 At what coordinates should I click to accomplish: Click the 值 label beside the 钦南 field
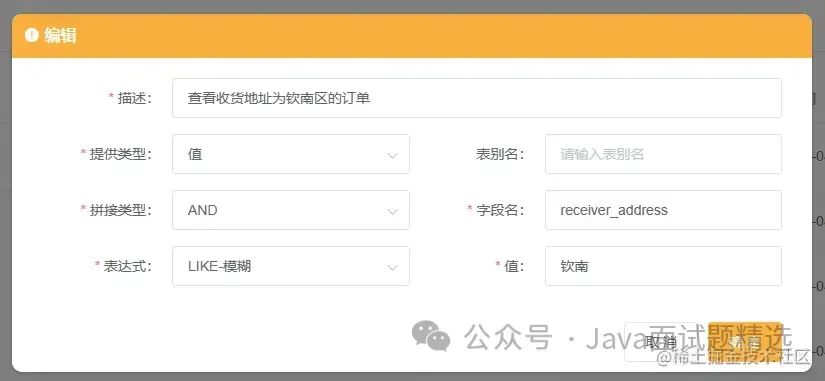[514, 266]
